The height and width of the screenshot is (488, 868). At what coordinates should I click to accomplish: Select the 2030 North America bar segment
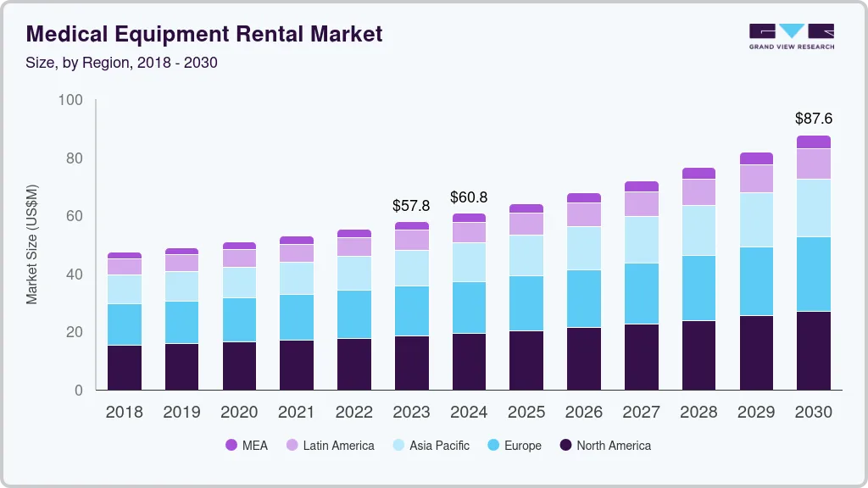coord(814,350)
